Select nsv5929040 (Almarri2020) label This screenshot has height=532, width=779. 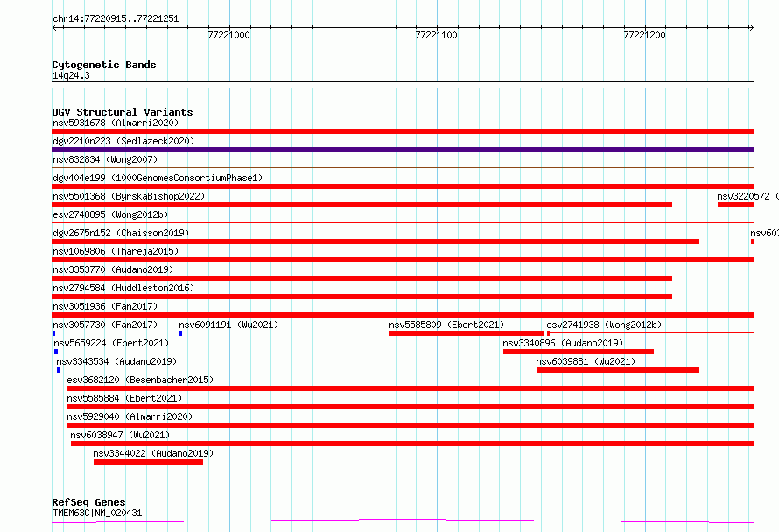(x=130, y=416)
